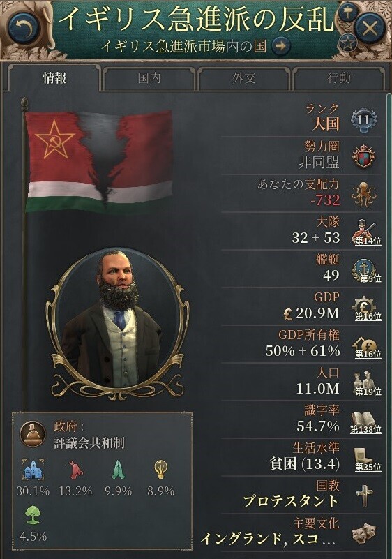
Task: Click the rank 11 laurel badge
Action: (363, 119)
